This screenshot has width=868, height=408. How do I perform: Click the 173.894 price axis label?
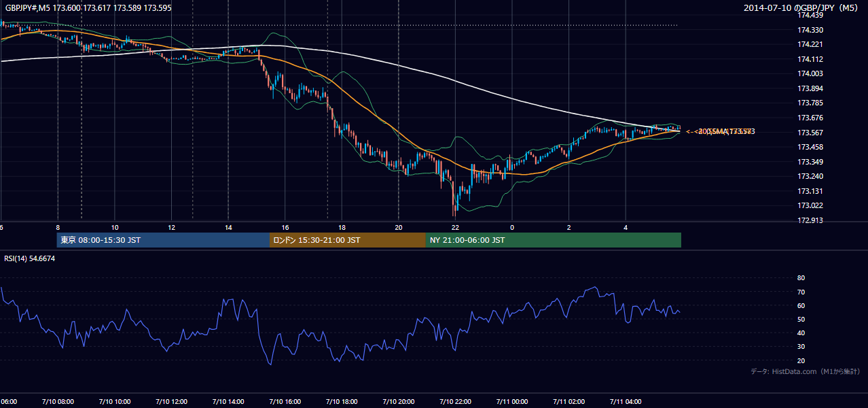coord(810,88)
